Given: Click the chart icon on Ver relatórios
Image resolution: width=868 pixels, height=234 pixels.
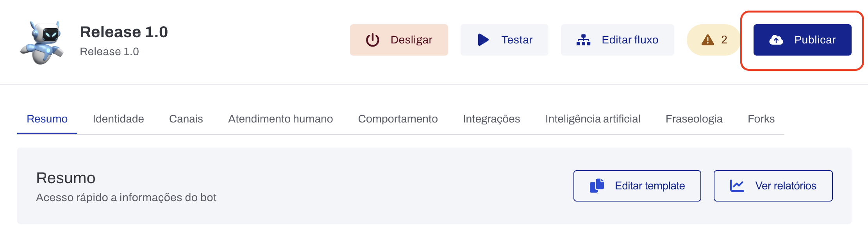Looking at the screenshot, I should click(x=737, y=185).
